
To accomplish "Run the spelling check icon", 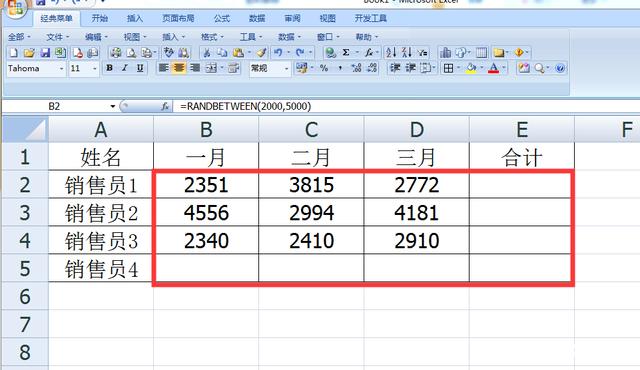I will 169,52.
